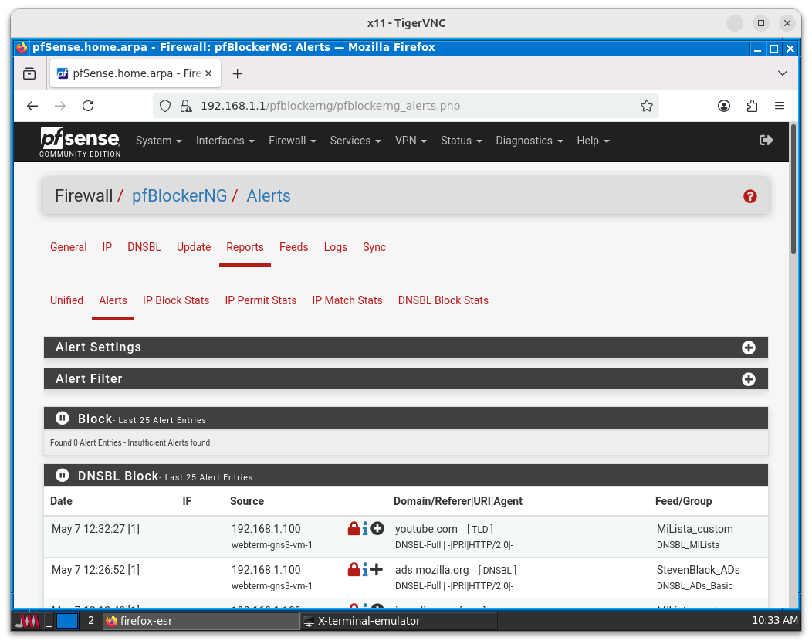Click the ads.mozilla.org domain entry
812x644 pixels.
pos(432,570)
